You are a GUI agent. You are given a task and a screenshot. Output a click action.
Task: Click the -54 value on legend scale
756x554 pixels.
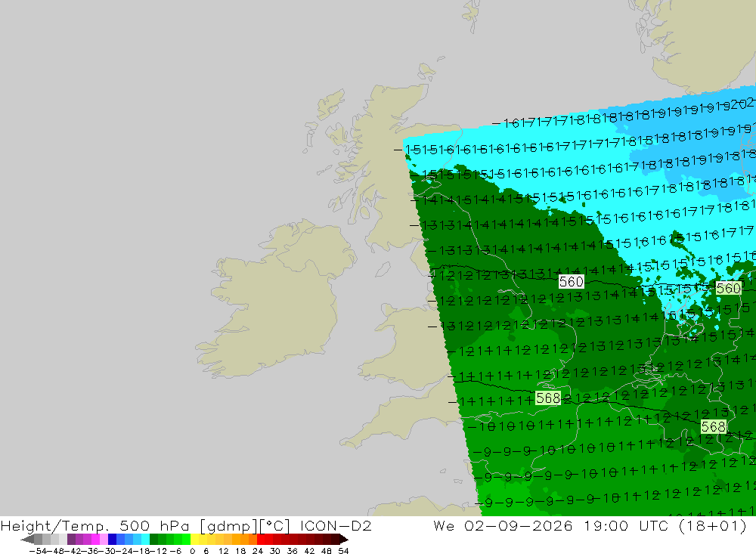(38, 551)
